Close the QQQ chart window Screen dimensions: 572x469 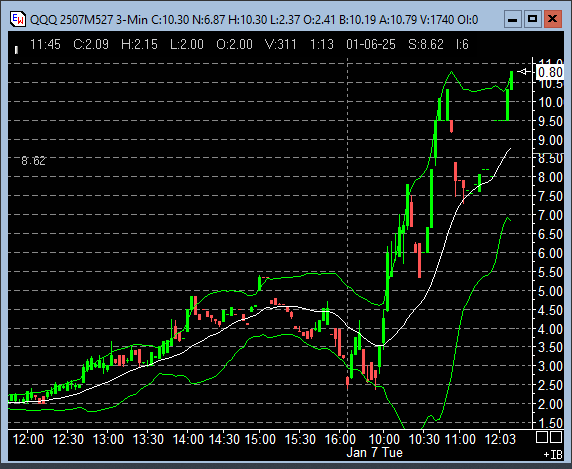pos(553,19)
